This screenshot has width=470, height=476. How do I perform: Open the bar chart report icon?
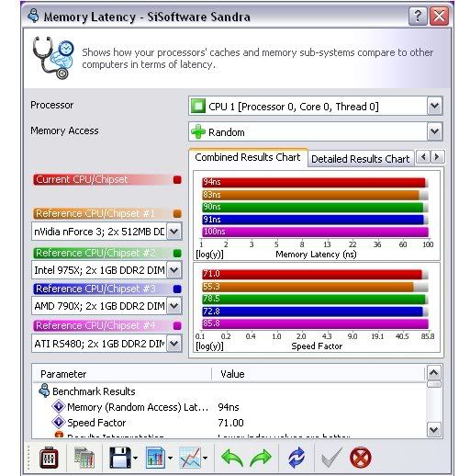tap(156, 458)
